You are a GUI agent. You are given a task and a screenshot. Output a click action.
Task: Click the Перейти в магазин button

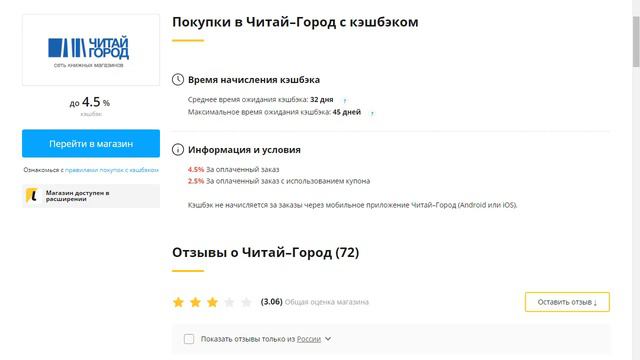[x=91, y=143]
